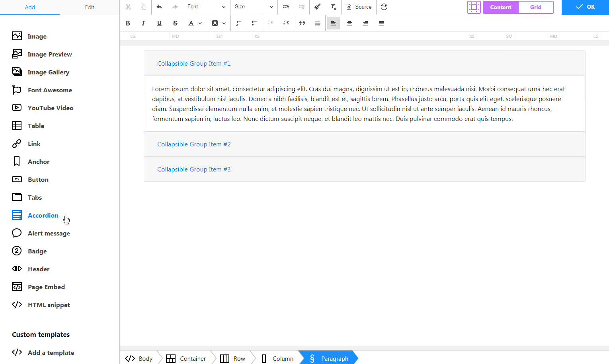This screenshot has width=609, height=364.
Task: Open the Font dropdown
Action: coord(206,7)
